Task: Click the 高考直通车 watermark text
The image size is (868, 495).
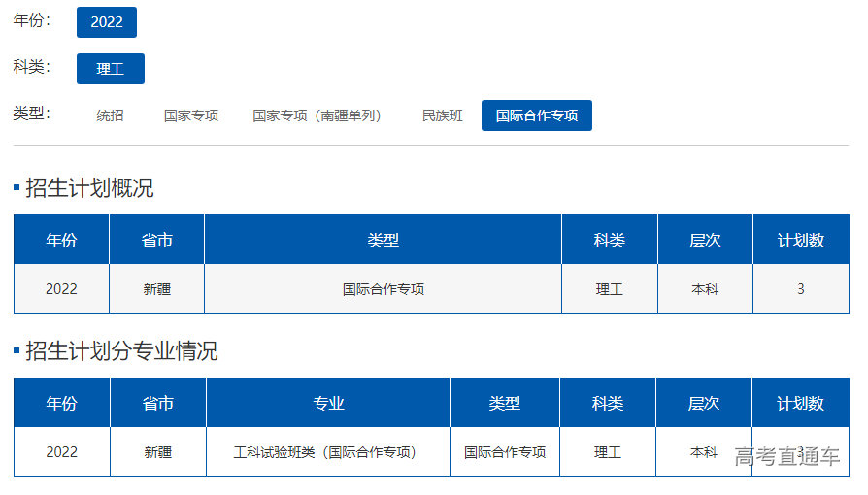Action: point(787,456)
